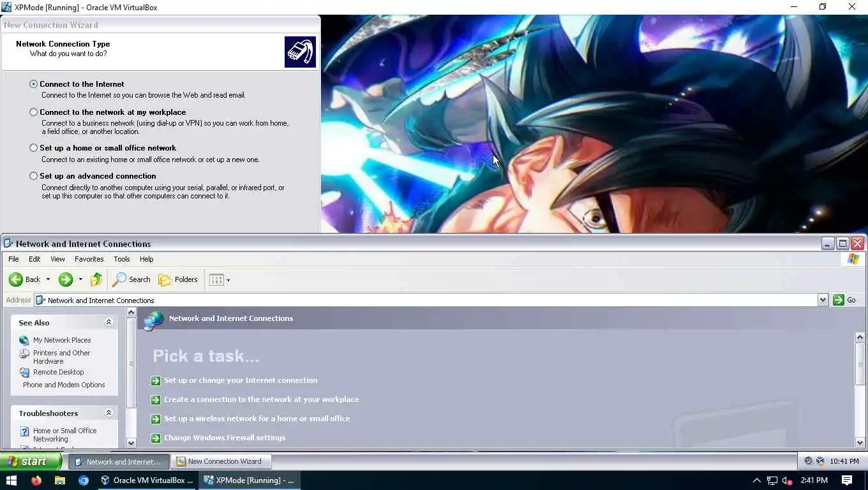Open Phone and Modem Options link
Image resolution: width=868 pixels, height=490 pixels.
tap(64, 385)
